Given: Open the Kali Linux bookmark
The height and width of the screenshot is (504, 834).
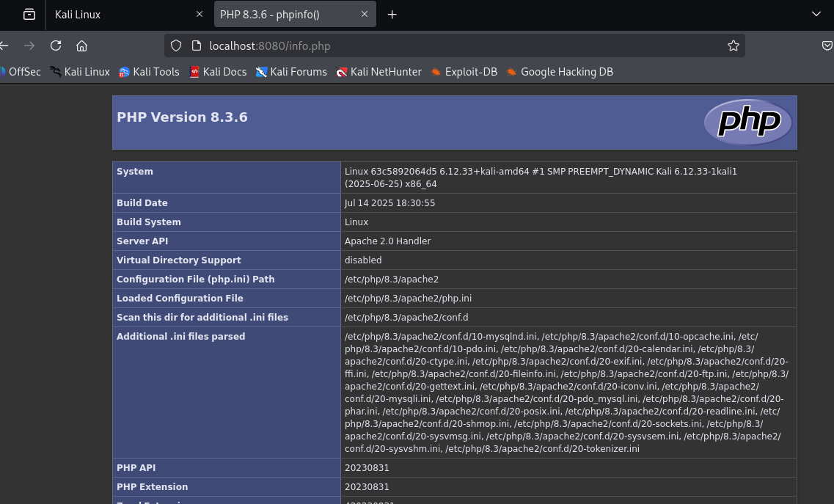Looking at the screenshot, I should coord(80,72).
